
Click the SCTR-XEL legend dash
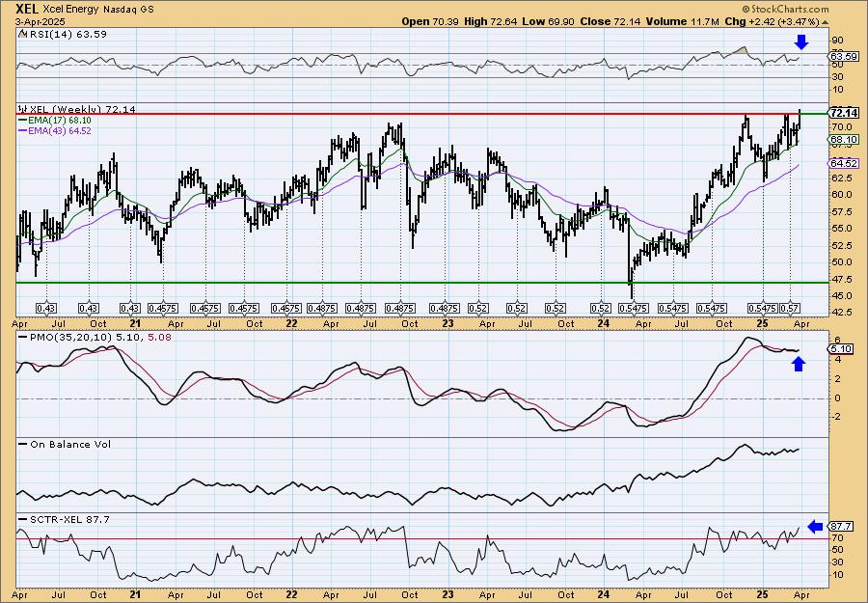click(23, 519)
